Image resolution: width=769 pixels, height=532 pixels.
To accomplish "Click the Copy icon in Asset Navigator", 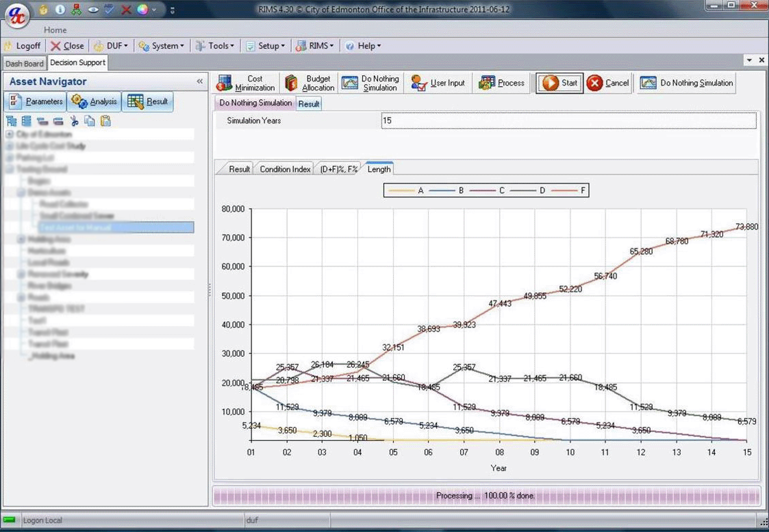I will point(90,121).
